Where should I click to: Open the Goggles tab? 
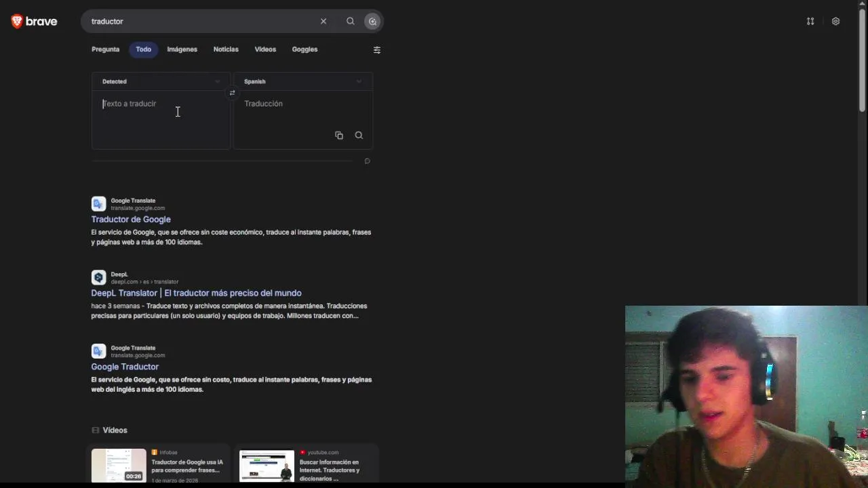(x=304, y=49)
